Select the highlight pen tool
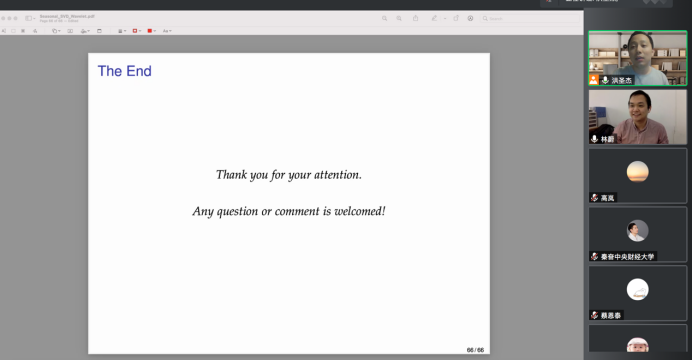 [434, 18]
